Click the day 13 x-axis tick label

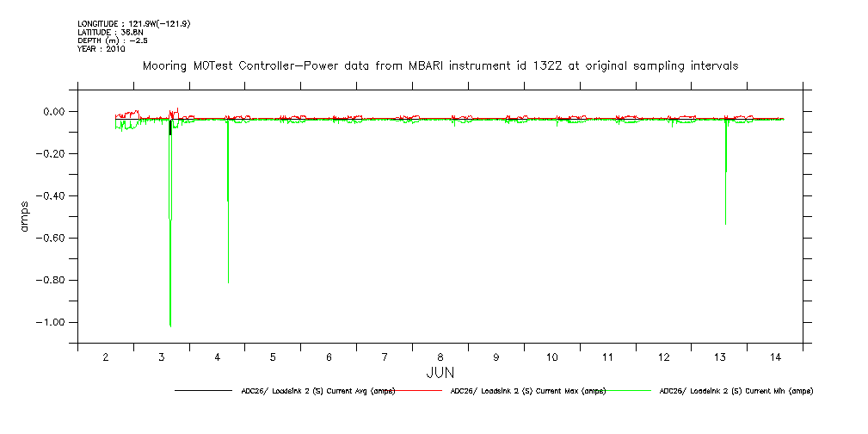coord(720,356)
